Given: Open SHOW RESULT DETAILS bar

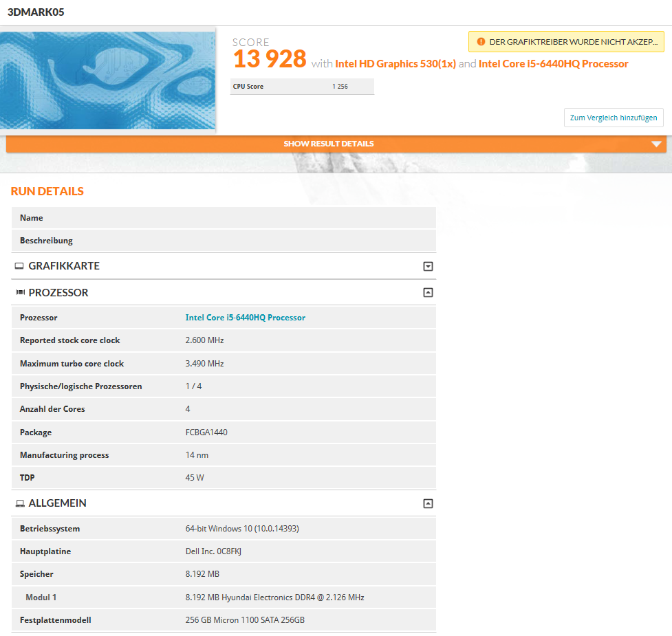Looking at the screenshot, I should [336, 144].
